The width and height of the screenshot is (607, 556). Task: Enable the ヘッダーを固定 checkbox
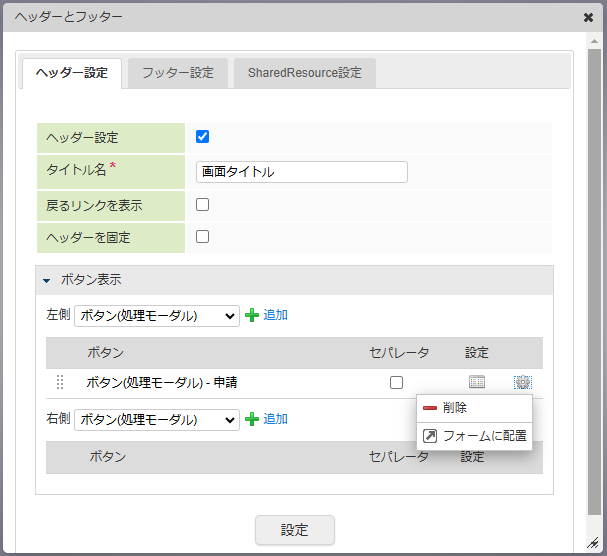pyautogui.click(x=203, y=237)
